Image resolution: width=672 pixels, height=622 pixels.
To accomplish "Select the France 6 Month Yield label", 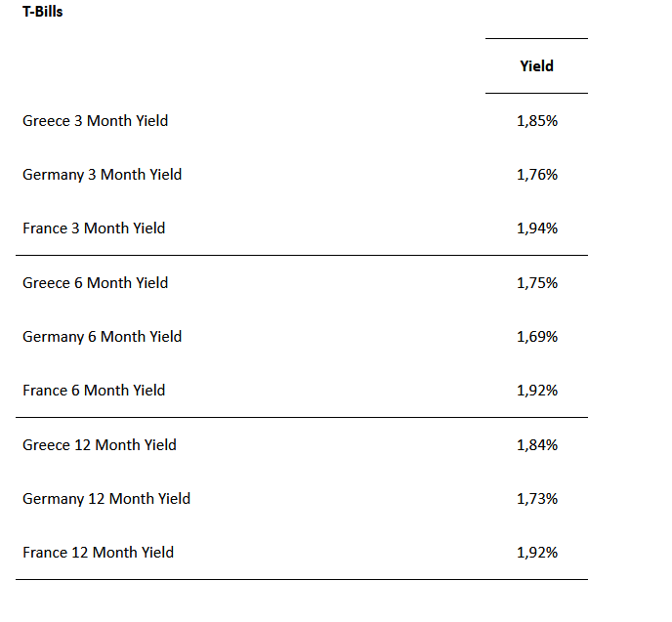I will 94,391.
